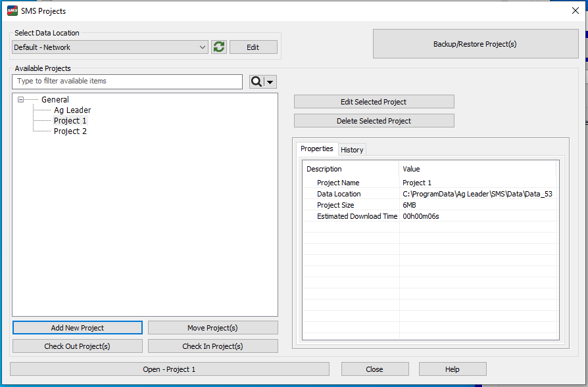Click Move Project(s) button
Viewport: 588px width, 387px height.
point(212,328)
